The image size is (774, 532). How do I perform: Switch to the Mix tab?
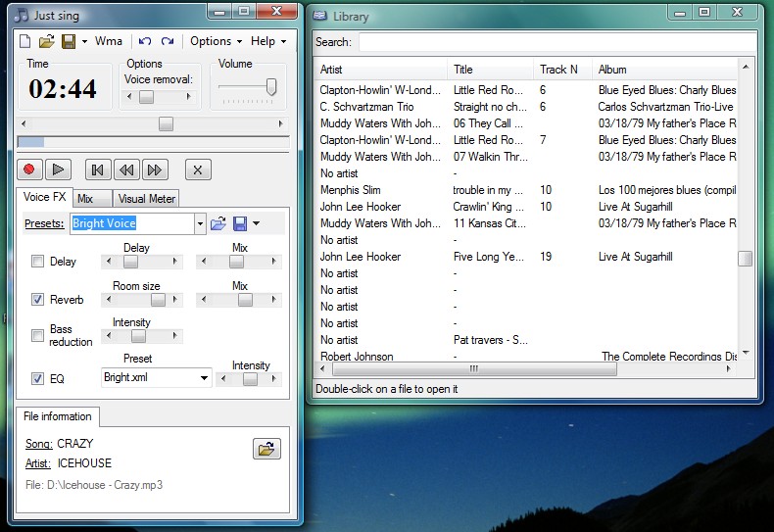[86, 199]
